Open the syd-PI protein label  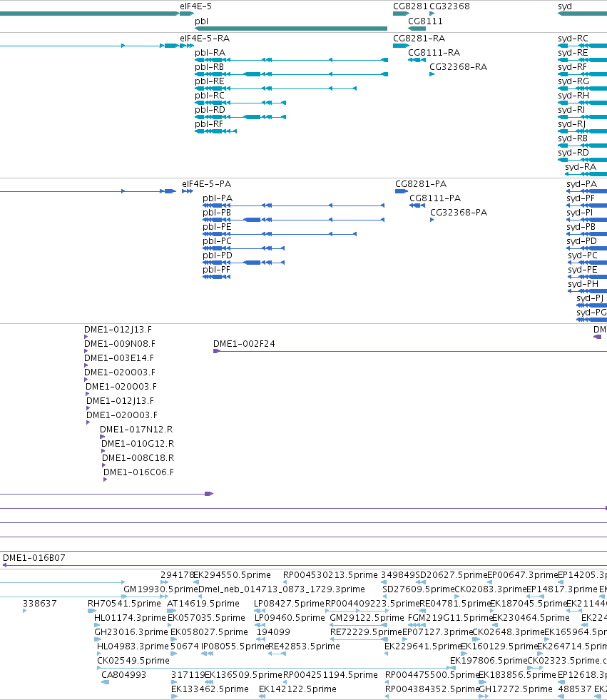[580, 213]
